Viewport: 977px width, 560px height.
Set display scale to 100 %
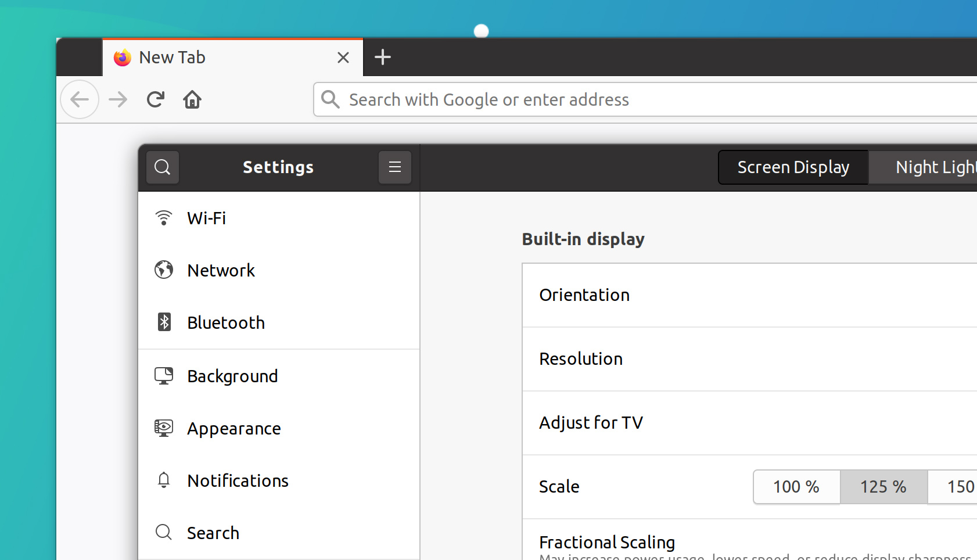click(x=796, y=487)
